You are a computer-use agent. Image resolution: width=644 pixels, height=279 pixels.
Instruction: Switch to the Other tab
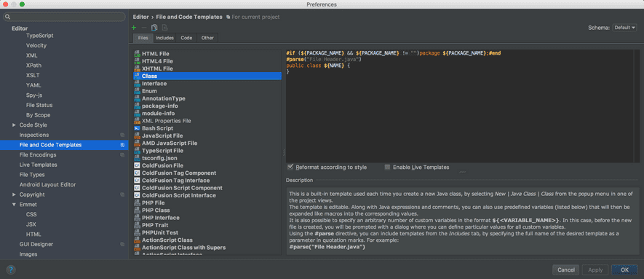click(x=207, y=38)
